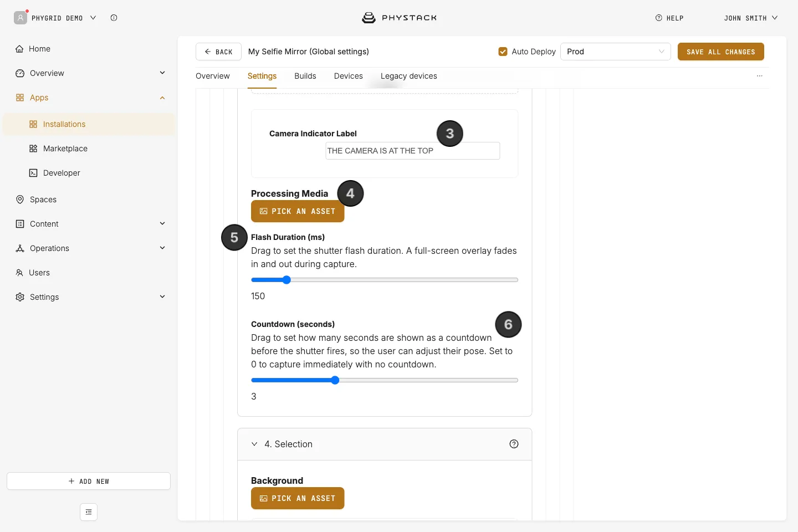Image resolution: width=798 pixels, height=532 pixels.
Task: Click Save All Changes button
Action: (721, 52)
